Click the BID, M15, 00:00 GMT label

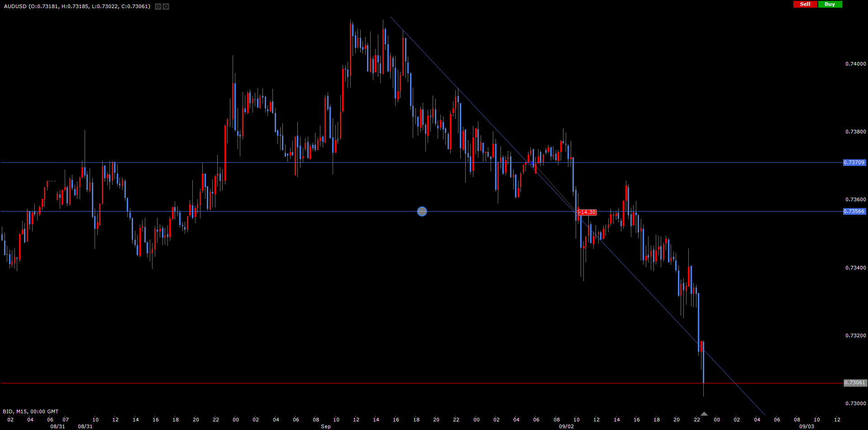coord(31,411)
